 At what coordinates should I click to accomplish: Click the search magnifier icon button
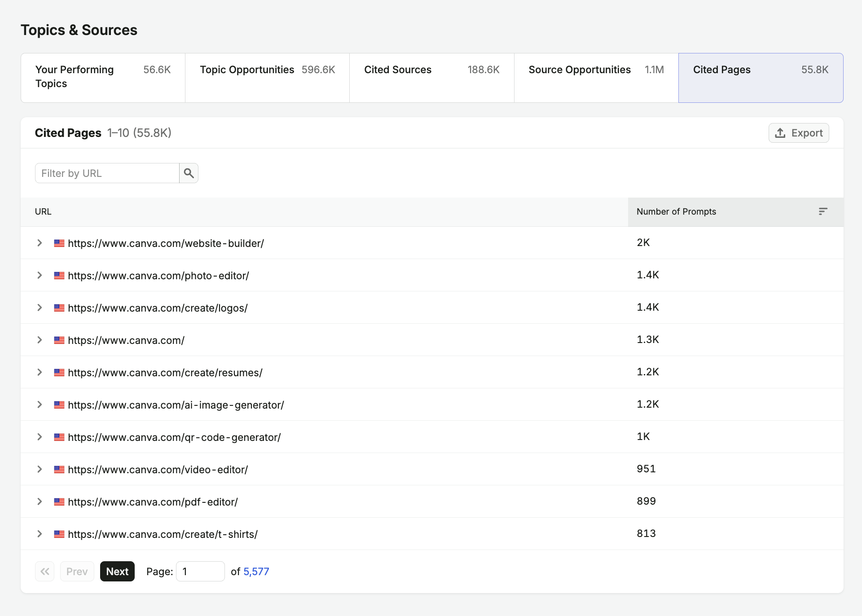189,173
